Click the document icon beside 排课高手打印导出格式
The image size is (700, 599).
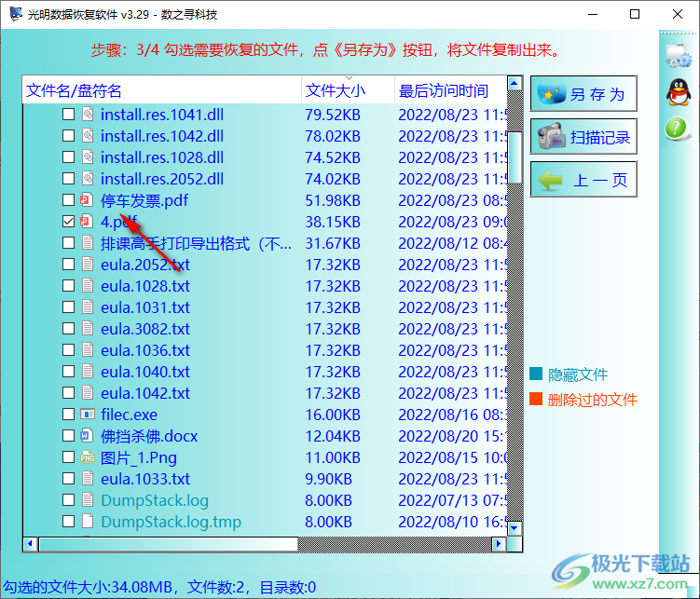tap(88, 242)
